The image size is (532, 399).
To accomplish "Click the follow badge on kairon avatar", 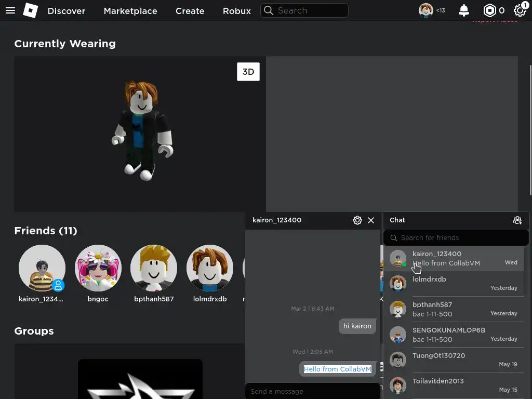I will click(x=58, y=285).
